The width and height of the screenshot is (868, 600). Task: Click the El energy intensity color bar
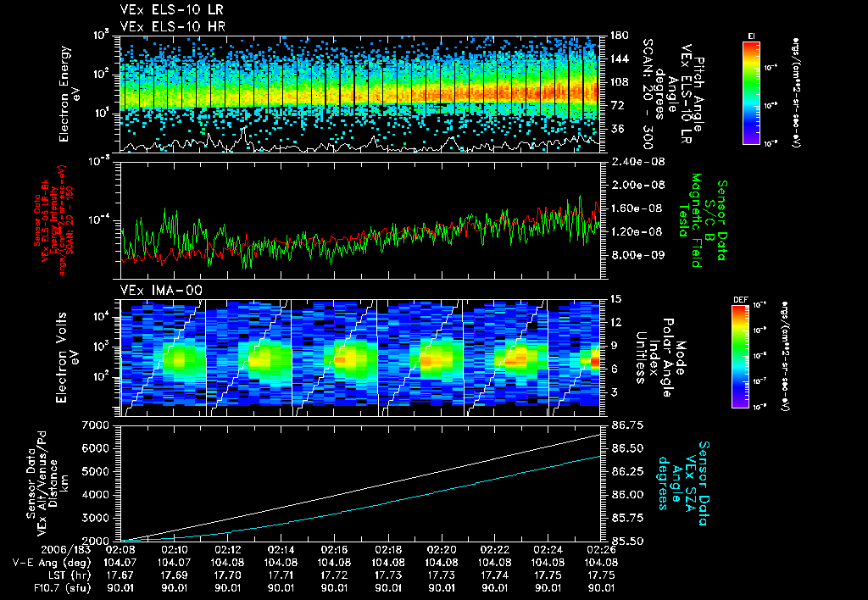751,93
